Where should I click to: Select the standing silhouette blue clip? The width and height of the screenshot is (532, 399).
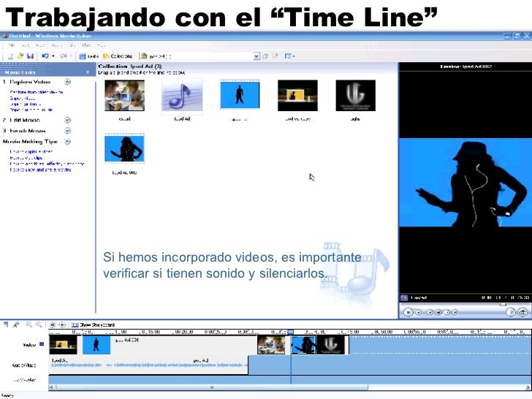click(x=240, y=95)
